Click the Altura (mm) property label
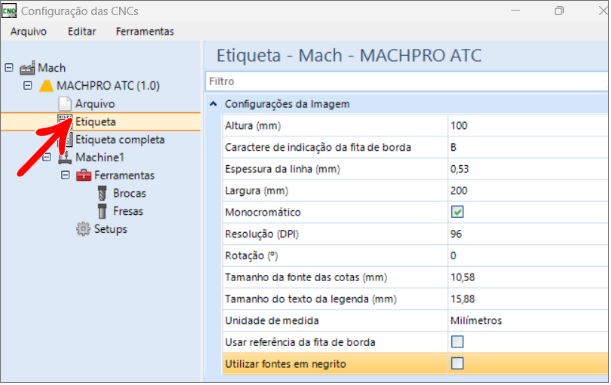The width and height of the screenshot is (611, 385). click(253, 126)
